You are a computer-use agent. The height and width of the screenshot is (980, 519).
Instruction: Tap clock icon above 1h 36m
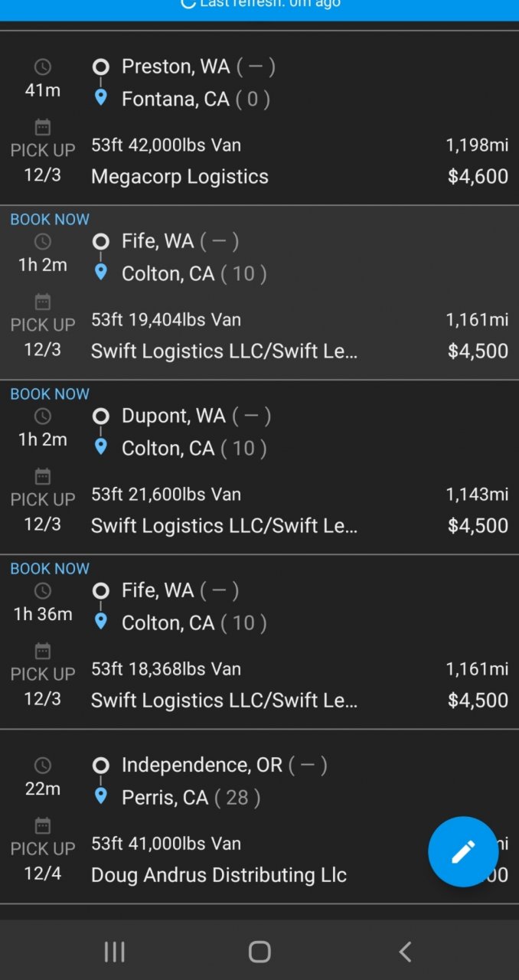click(x=43, y=591)
